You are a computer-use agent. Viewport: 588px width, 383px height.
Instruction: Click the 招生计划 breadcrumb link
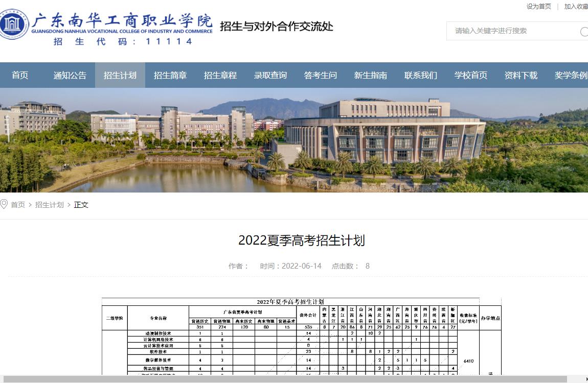(50, 205)
